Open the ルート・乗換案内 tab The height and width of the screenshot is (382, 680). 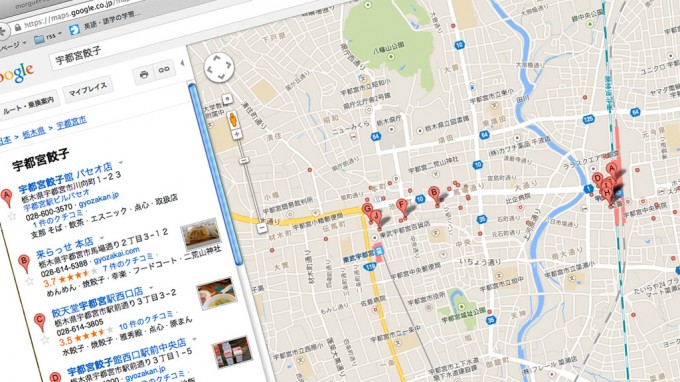pyautogui.click(x=29, y=104)
